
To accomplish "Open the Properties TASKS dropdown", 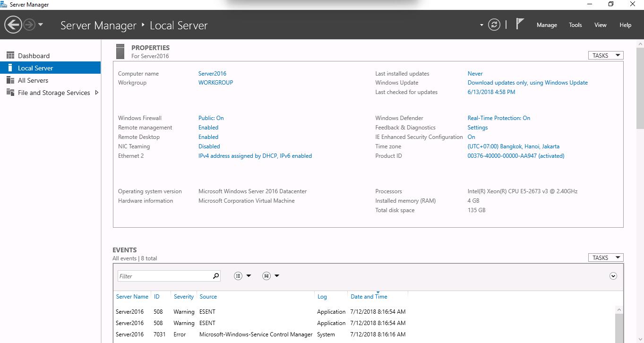I will 605,55.
